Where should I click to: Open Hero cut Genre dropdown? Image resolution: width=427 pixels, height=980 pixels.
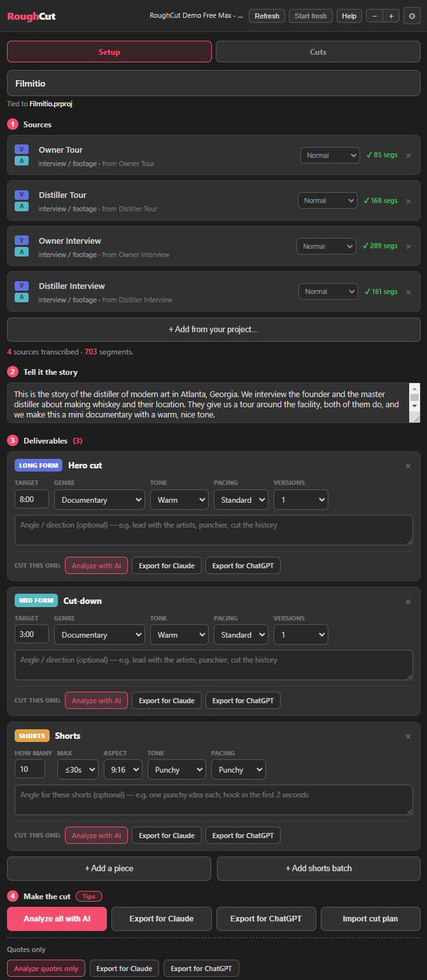pyautogui.click(x=99, y=500)
